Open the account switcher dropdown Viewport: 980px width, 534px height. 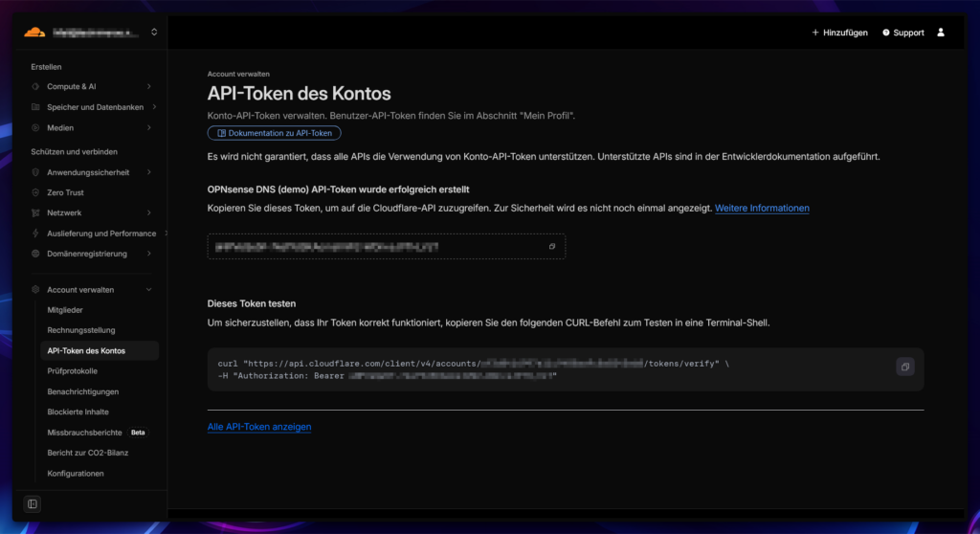click(154, 33)
